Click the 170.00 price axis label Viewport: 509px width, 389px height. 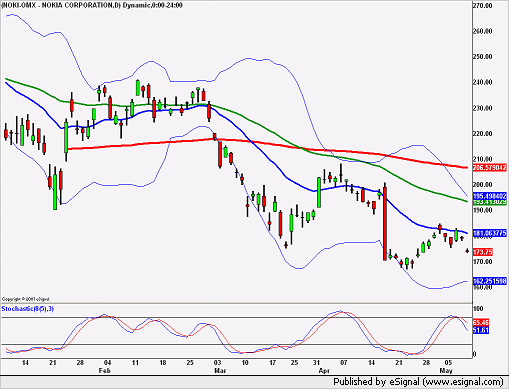[482, 262]
